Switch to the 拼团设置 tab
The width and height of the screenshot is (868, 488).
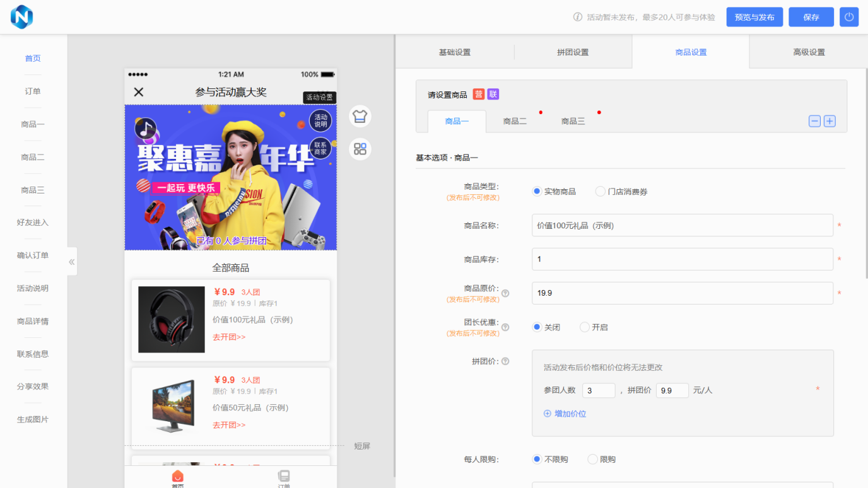pos(572,52)
